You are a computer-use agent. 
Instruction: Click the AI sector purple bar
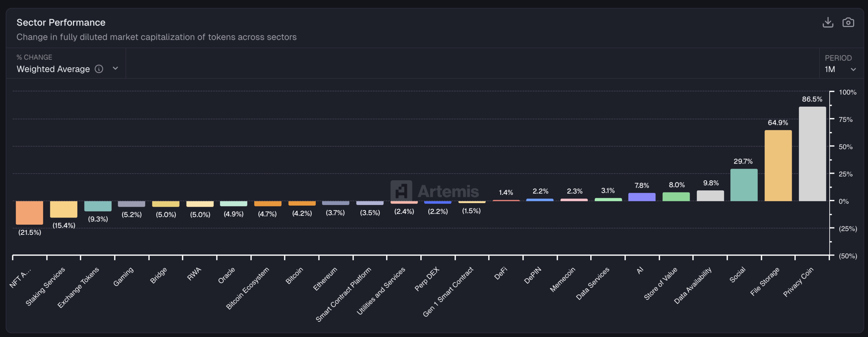tap(642, 197)
